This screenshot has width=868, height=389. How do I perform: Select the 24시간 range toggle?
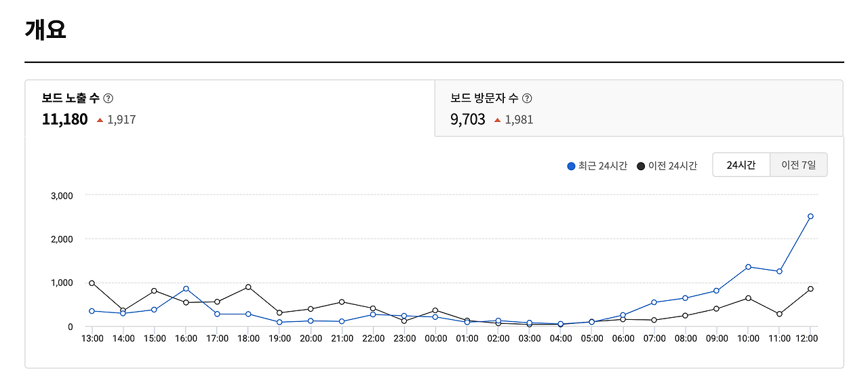pyautogui.click(x=741, y=165)
